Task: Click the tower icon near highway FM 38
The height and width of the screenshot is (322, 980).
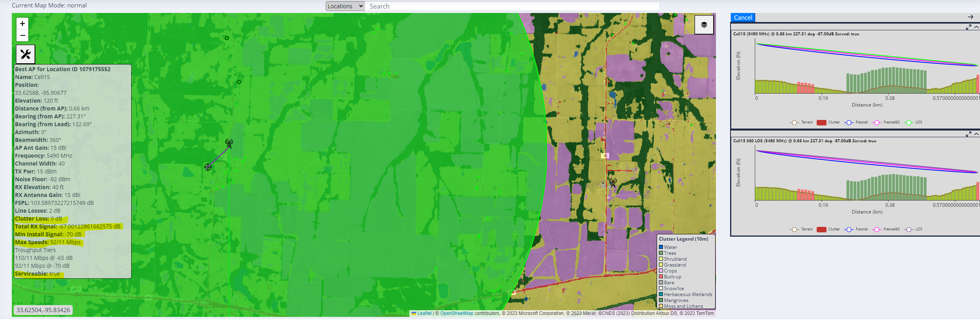Action: tap(613, 182)
